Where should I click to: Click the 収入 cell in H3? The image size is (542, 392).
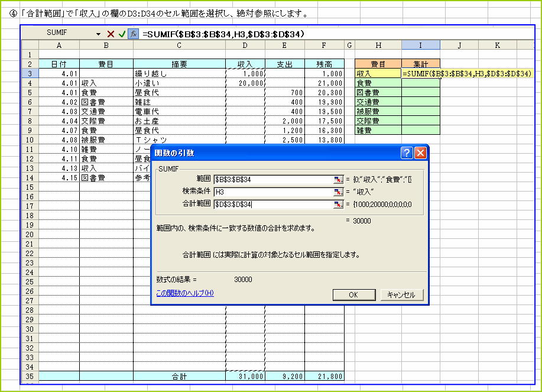378,74
